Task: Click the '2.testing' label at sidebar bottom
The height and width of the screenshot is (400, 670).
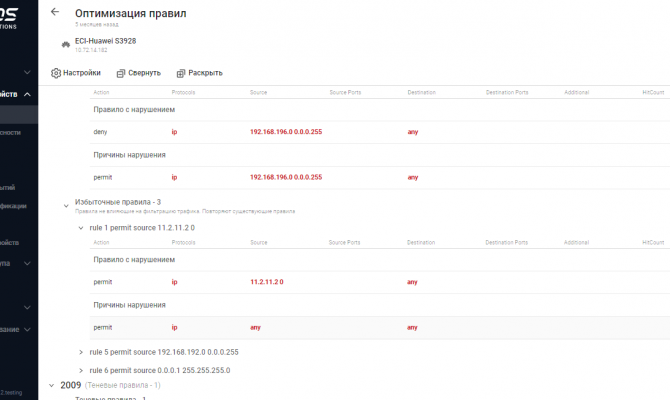Action: click(11, 392)
